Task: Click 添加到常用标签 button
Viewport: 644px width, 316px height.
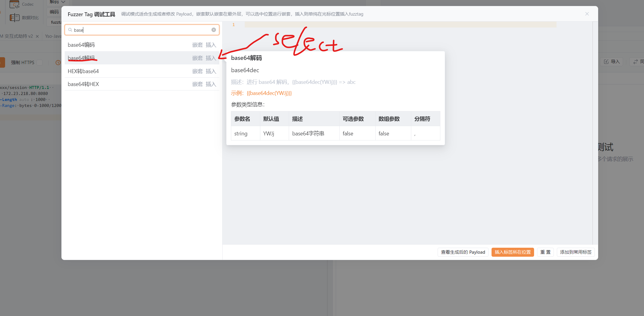Action: click(576, 252)
